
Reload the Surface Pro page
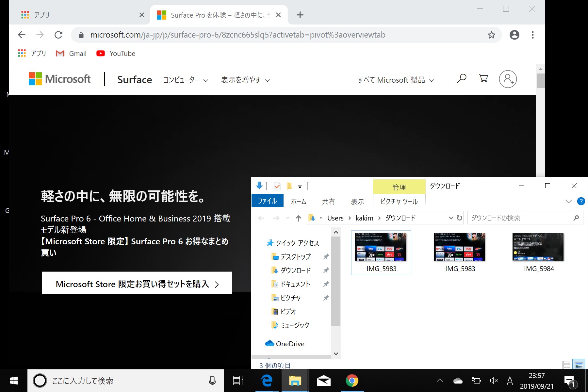tap(58, 35)
